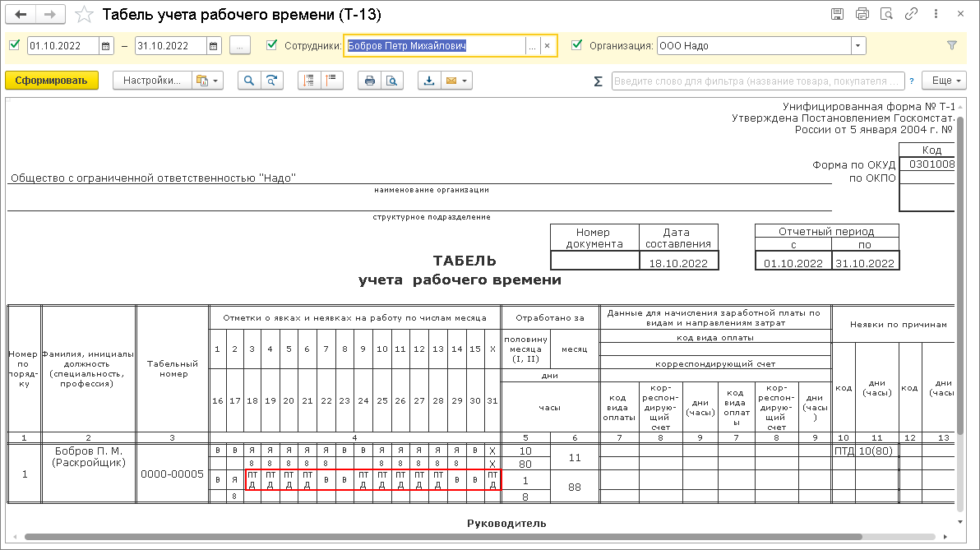Expand the Организация dropdown

pos(858,45)
